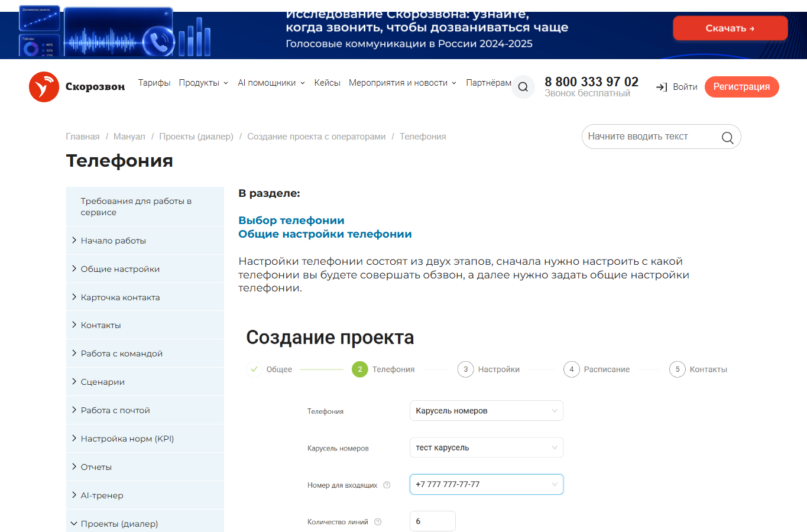This screenshot has height=532, width=807.
Task: Open Мануал breadcrumb link
Action: tap(129, 137)
